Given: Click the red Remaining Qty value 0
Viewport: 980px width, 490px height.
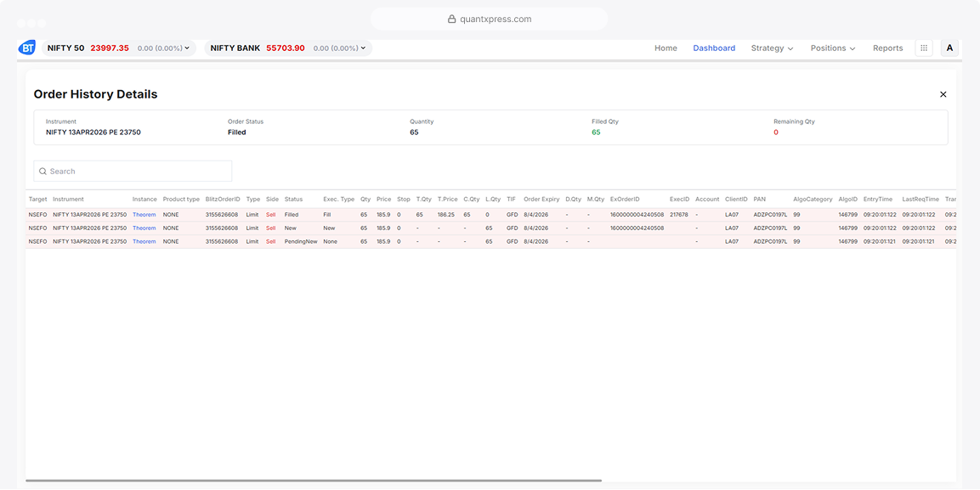Looking at the screenshot, I should click(x=776, y=132).
